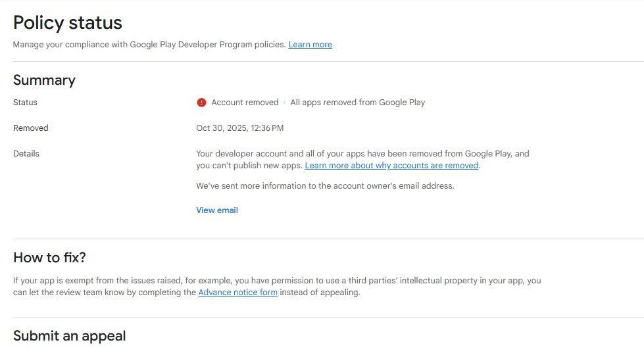Click All apps removed from Google Play text
644x355 pixels.
pyautogui.click(x=357, y=103)
